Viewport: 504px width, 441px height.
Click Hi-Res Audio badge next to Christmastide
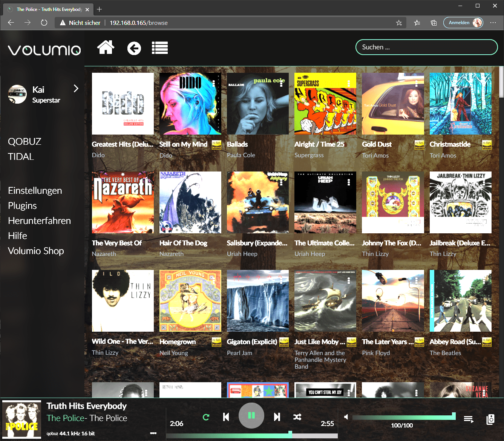[x=487, y=145]
